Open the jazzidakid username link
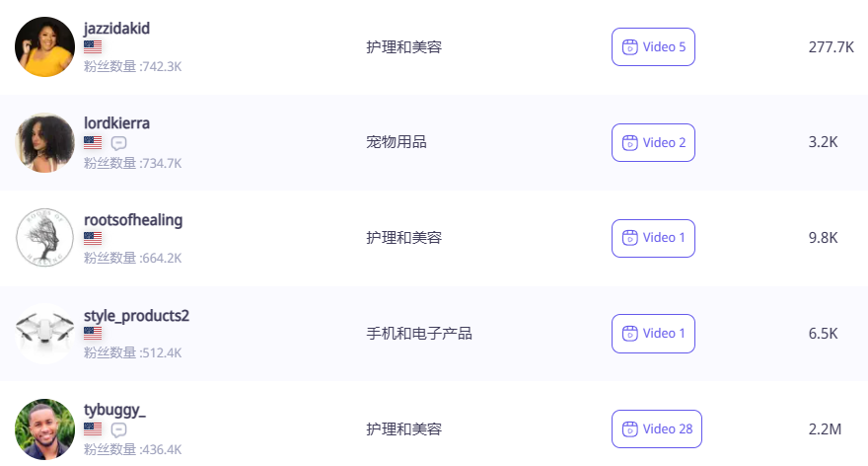Screen dimensions: 868x466 [116, 28]
